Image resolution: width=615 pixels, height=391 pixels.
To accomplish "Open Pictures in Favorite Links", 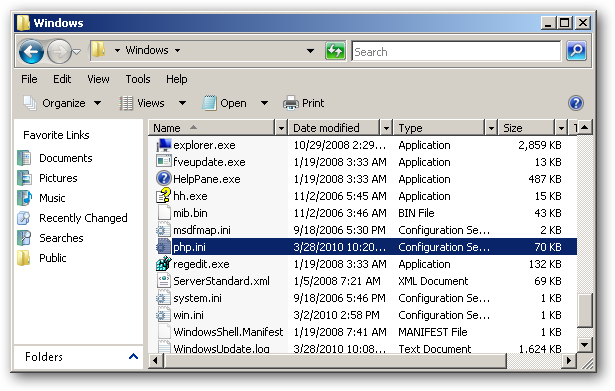I will (47, 178).
